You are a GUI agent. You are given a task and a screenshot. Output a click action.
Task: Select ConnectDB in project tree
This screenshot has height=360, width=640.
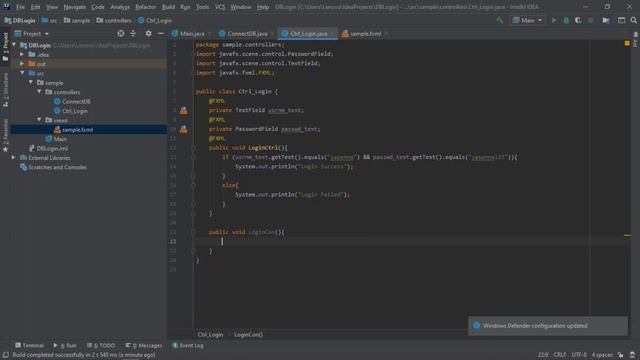(76, 101)
